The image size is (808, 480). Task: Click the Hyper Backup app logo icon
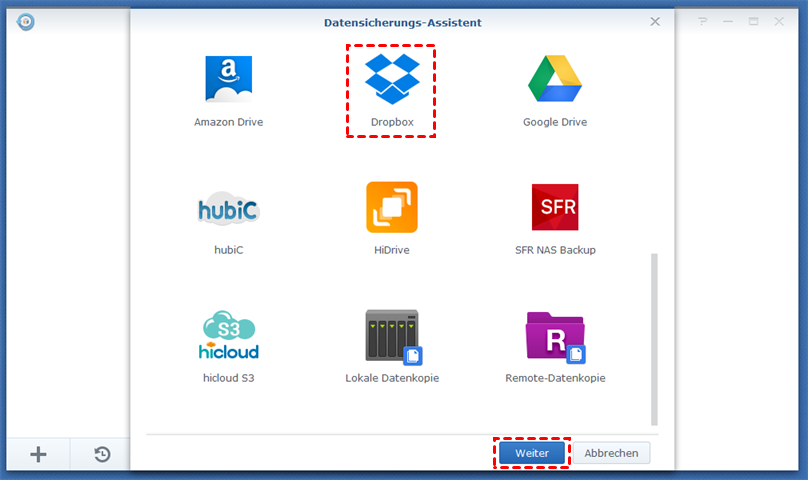click(25, 22)
